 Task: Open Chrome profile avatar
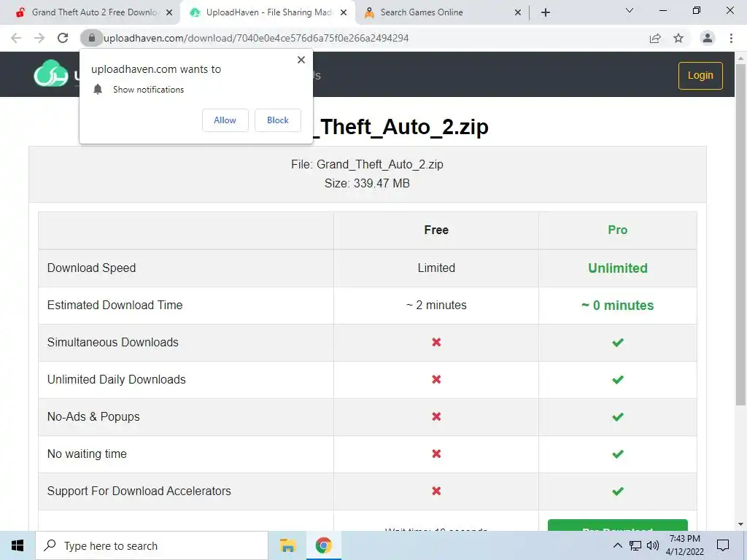coord(708,38)
